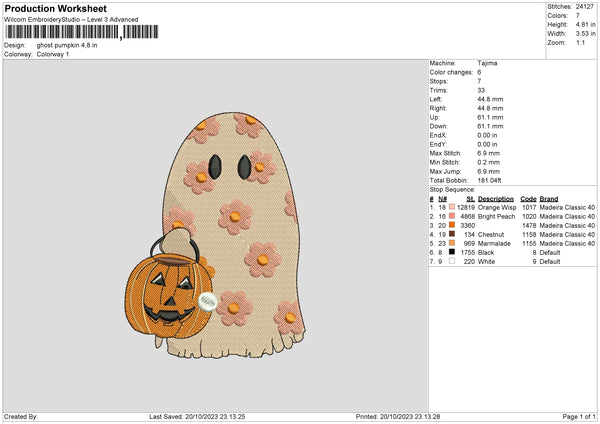Image resolution: width=600 pixels, height=424 pixels.
Task: Click the Trims value 33
Action: (481, 90)
